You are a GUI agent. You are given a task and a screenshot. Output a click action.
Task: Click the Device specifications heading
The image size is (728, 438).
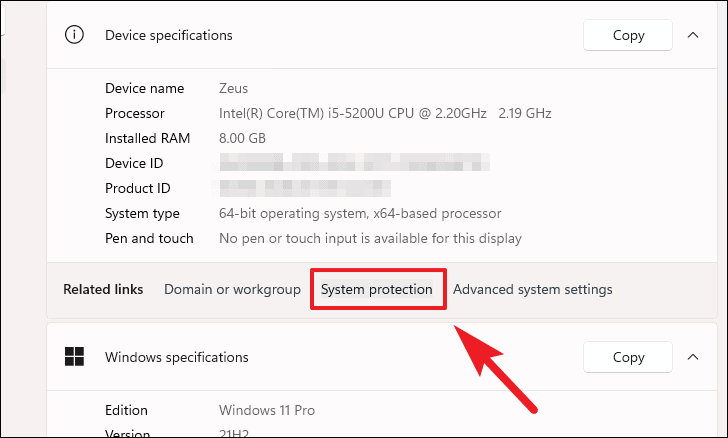click(x=168, y=35)
